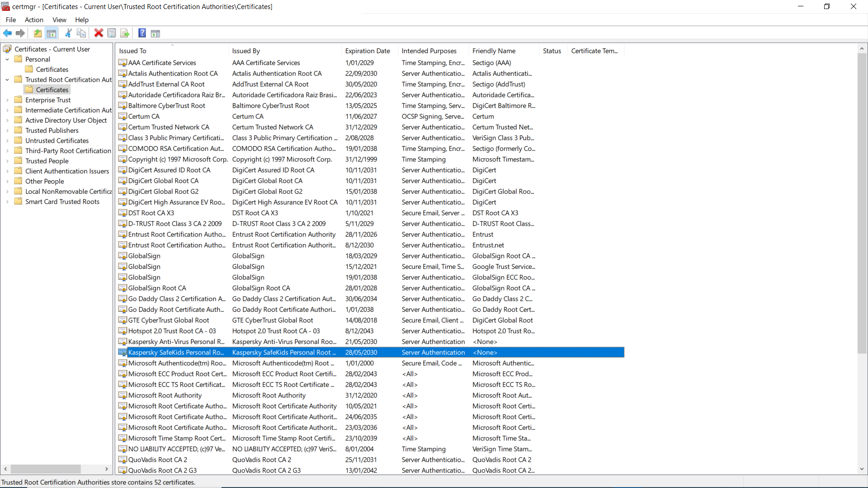Click the 31/12/1999 expiration date cell
Viewport: 868px width, 488px height.
361,159
